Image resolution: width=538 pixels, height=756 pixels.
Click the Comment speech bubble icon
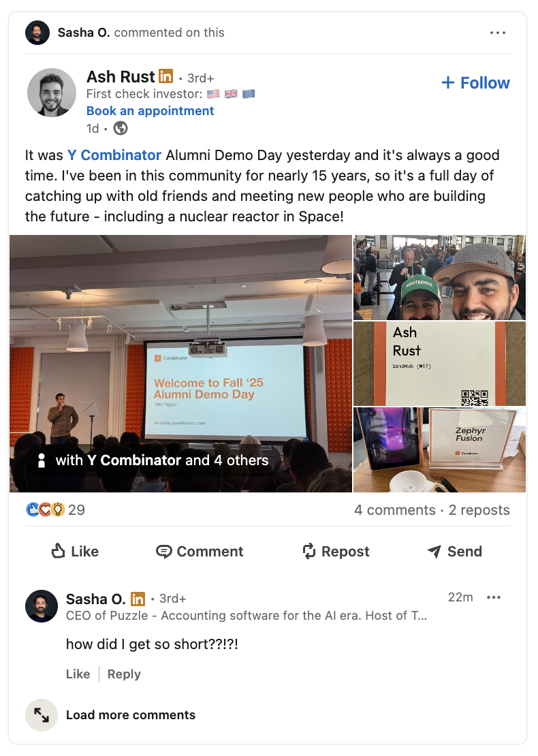tap(164, 552)
